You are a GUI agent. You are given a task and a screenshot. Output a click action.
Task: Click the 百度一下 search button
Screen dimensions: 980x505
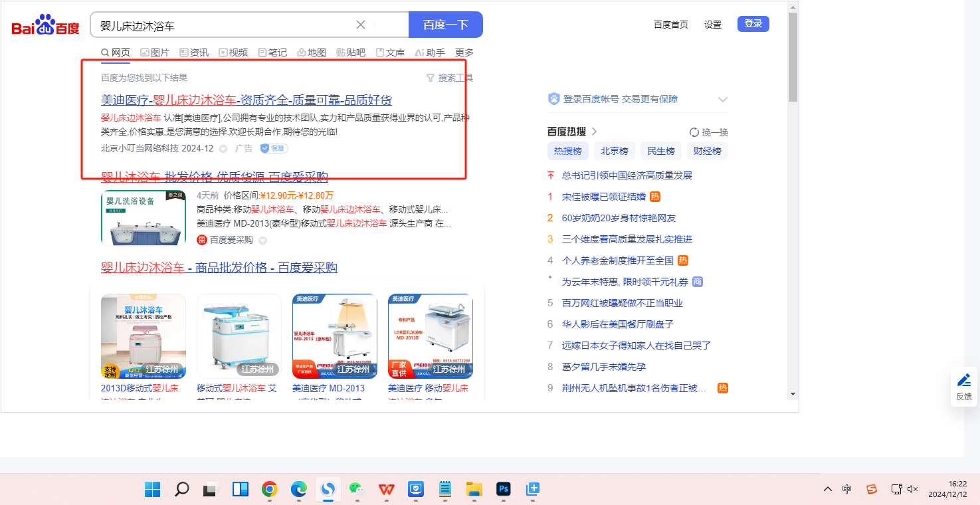(x=445, y=25)
